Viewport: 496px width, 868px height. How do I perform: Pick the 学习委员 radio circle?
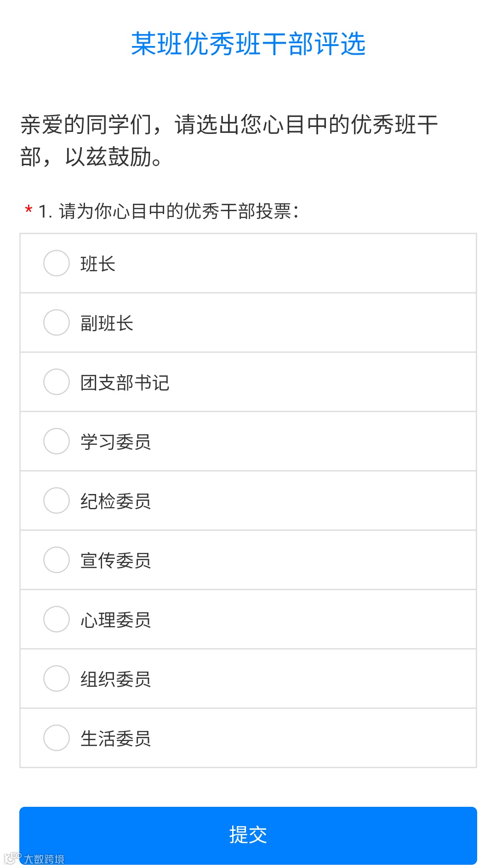point(56,441)
